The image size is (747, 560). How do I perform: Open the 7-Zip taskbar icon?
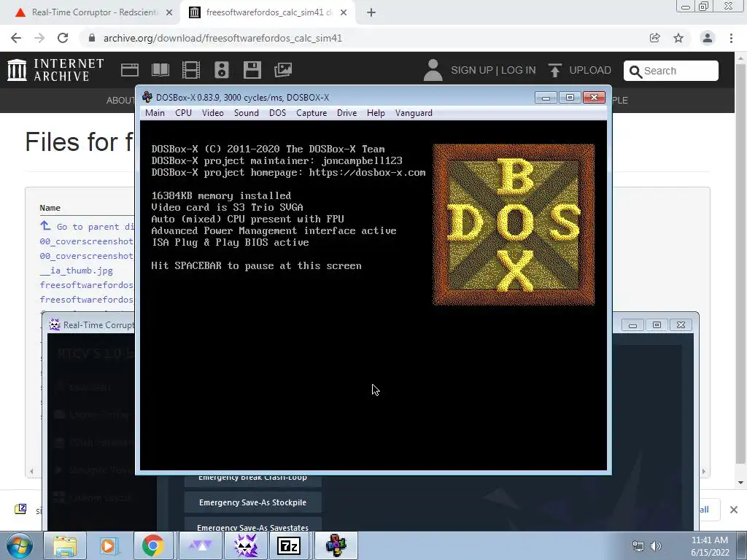pos(289,545)
